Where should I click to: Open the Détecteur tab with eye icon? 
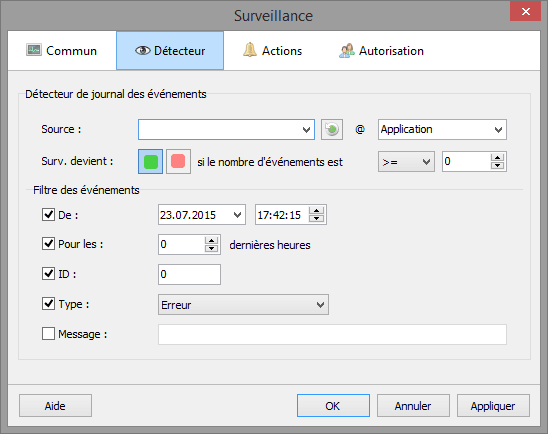pos(170,51)
